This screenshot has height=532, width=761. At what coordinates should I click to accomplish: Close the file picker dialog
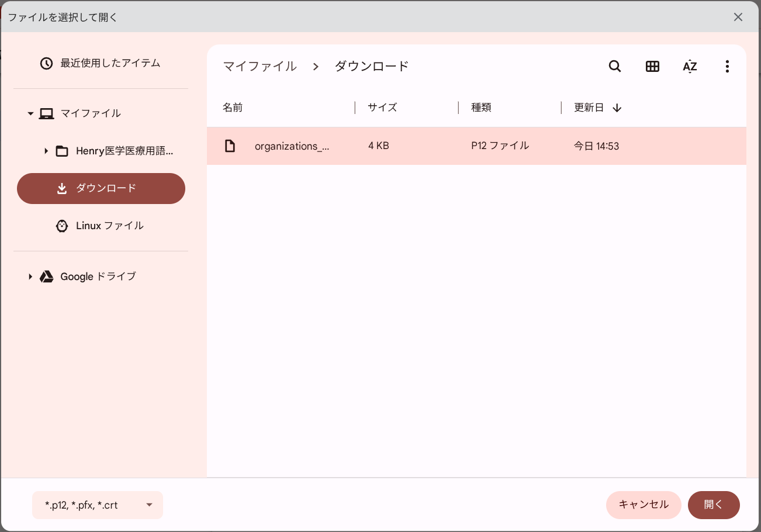click(x=738, y=17)
